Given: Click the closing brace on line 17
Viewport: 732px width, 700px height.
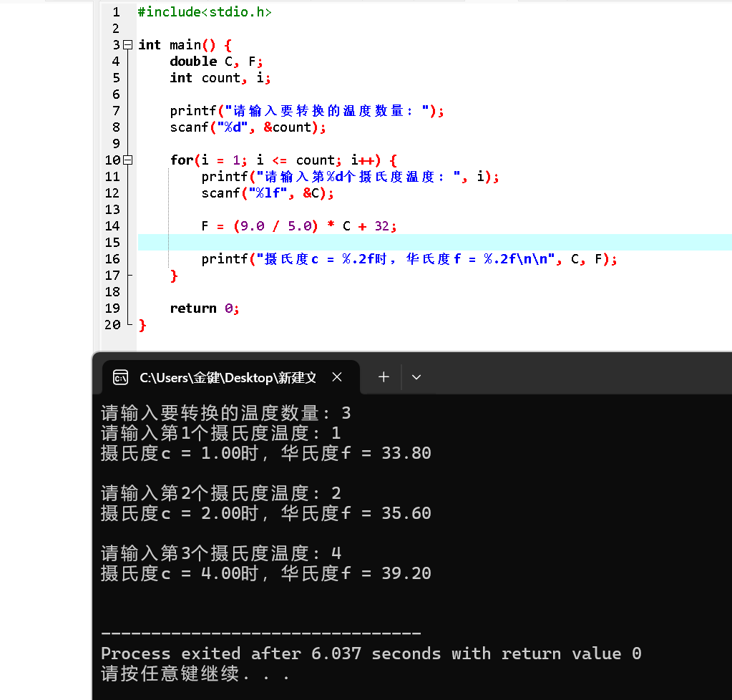Looking at the screenshot, I should 174,276.
